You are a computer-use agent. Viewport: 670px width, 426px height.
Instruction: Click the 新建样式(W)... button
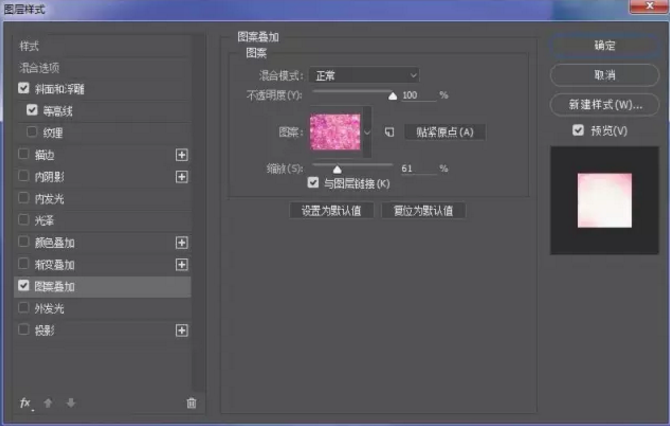(x=604, y=105)
